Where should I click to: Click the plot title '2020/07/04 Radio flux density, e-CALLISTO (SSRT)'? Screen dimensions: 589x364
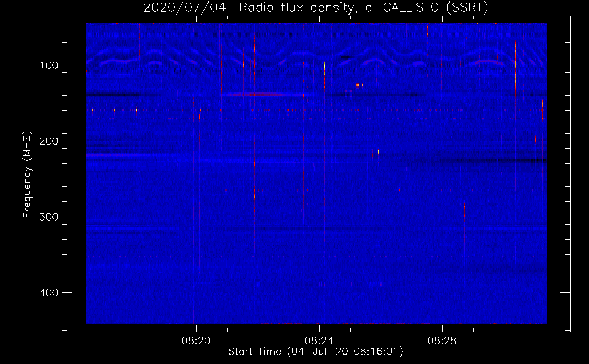[316, 7]
